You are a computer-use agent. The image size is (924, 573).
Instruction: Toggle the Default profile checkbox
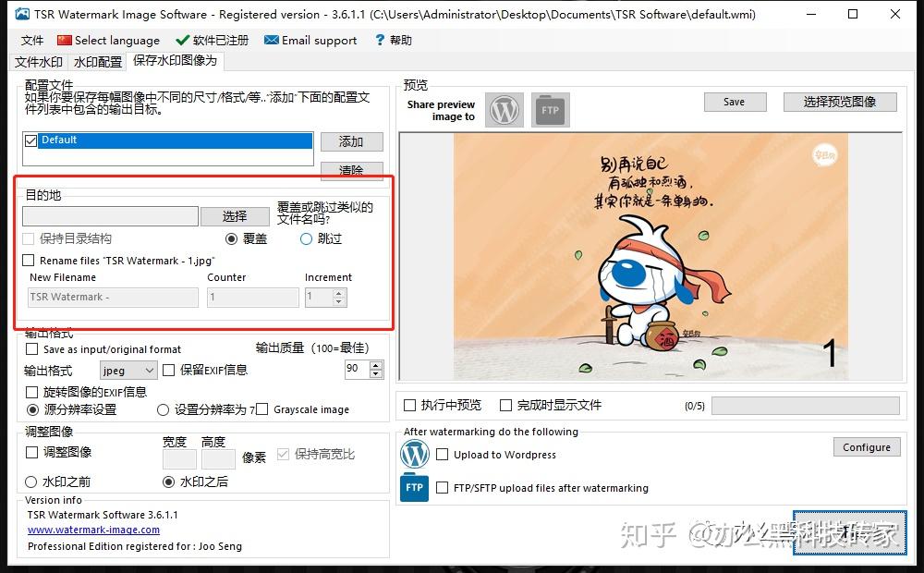click(30, 140)
